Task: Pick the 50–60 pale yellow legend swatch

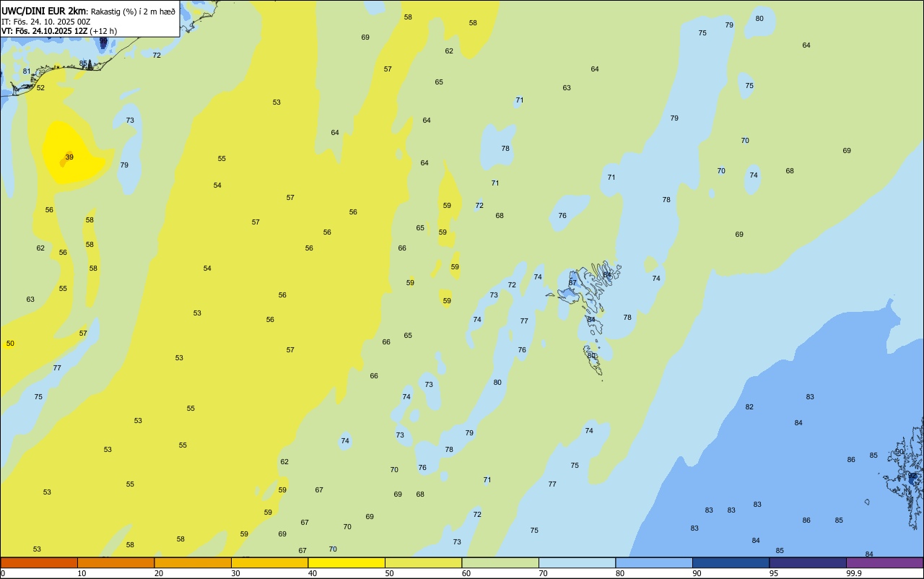Action: [423, 562]
